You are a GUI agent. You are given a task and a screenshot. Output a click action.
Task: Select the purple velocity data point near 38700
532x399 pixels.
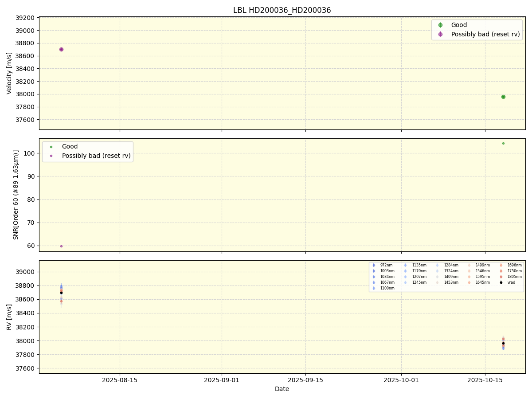click(61, 49)
